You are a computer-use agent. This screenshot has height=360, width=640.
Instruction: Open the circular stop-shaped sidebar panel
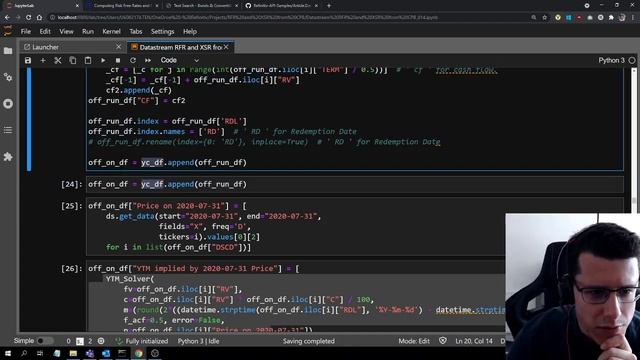(x=8, y=104)
